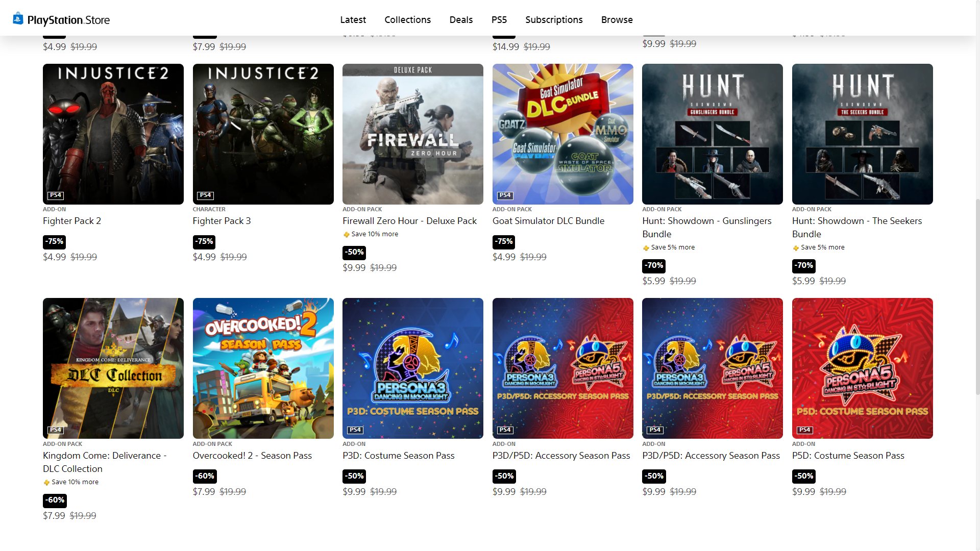The height and width of the screenshot is (551, 980).
Task: Select Browse in the top navigation
Action: pyautogui.click(x=617, y=20)
